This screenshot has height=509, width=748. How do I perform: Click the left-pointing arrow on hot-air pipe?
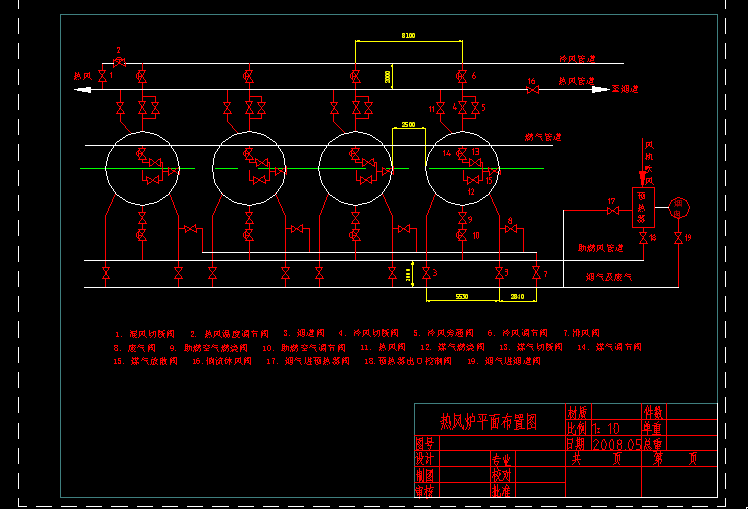coord(82,90)
